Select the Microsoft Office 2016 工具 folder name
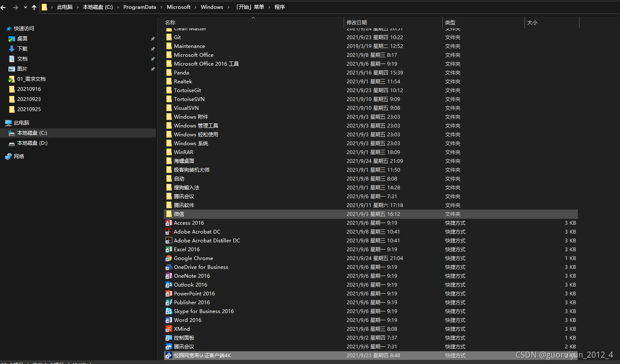This screenshot has width=620, height=364. [x=206, y=64]
